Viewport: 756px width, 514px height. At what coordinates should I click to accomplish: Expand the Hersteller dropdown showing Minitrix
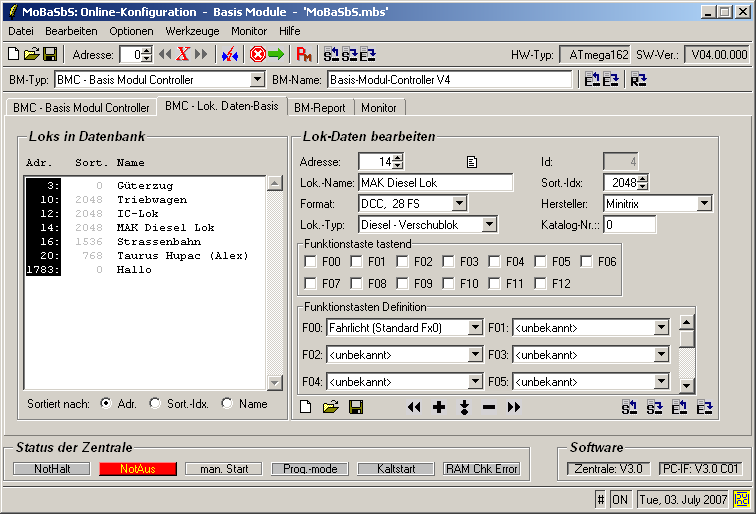tap(704, 204)
